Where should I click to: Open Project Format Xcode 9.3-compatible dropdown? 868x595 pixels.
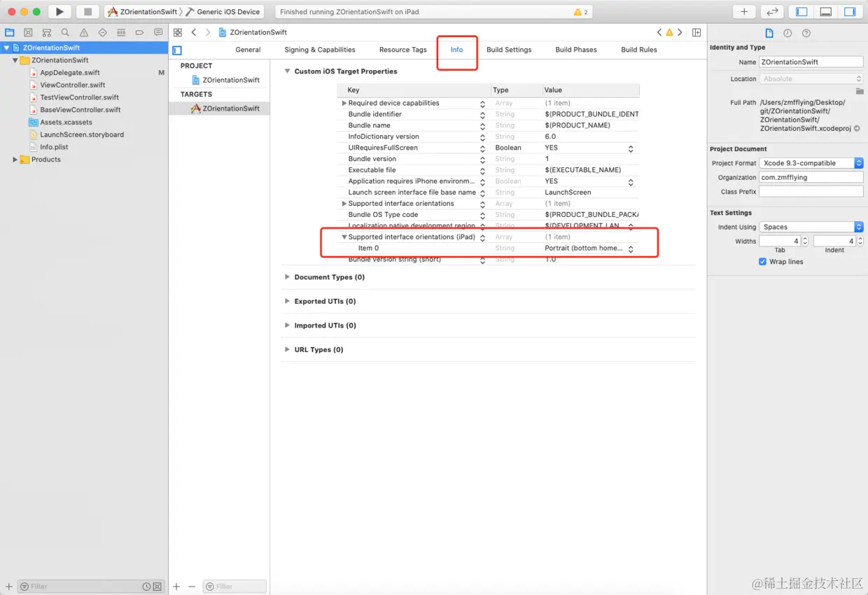811,163
